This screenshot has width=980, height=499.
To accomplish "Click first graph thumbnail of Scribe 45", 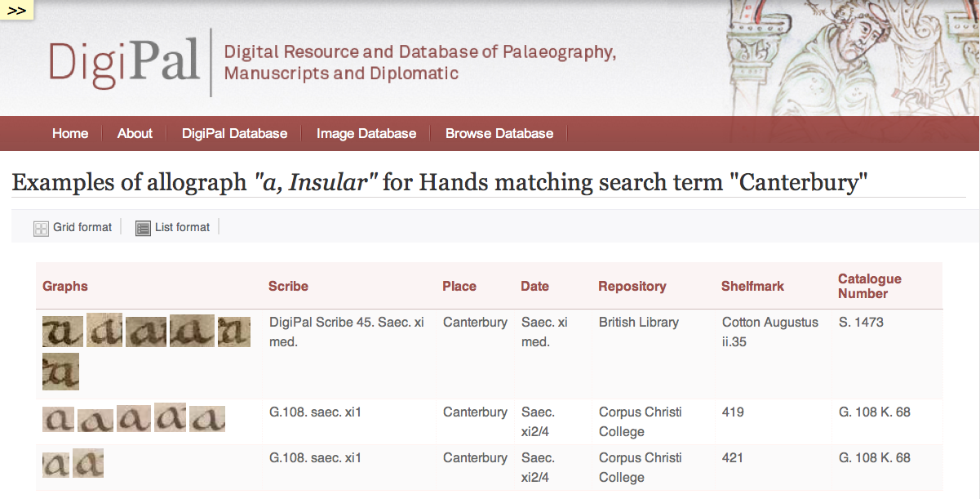I will (x=62, y=332).
